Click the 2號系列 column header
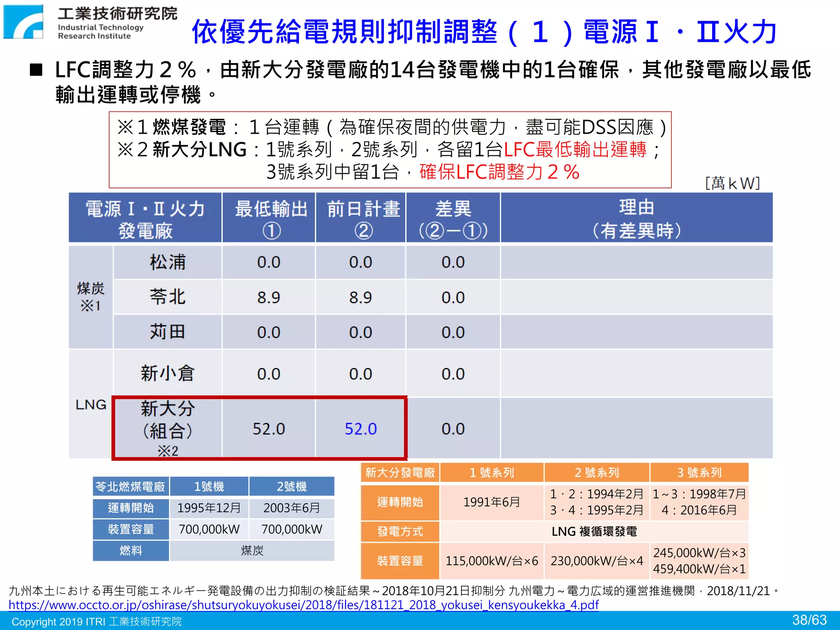 pos(597,472)
